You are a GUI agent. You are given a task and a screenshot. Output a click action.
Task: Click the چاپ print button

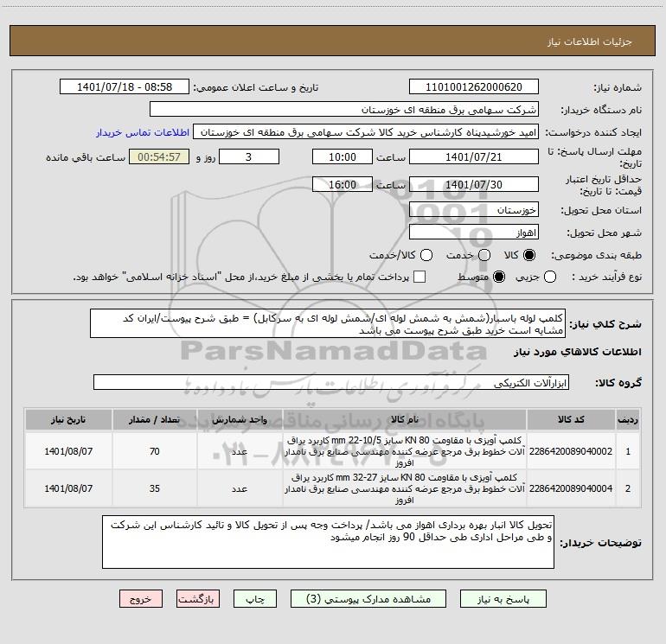[x=255, y=598]
